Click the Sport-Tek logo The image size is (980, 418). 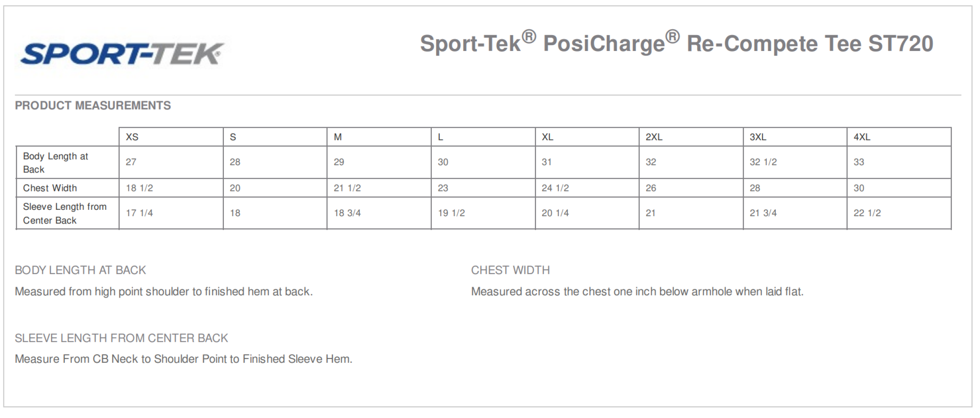pos(122,54)
